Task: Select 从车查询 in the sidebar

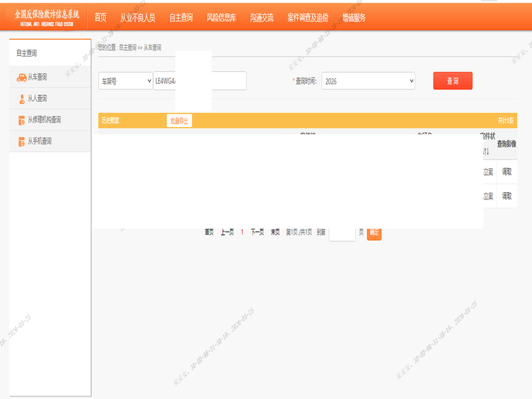Action: [x=51, y=77]
